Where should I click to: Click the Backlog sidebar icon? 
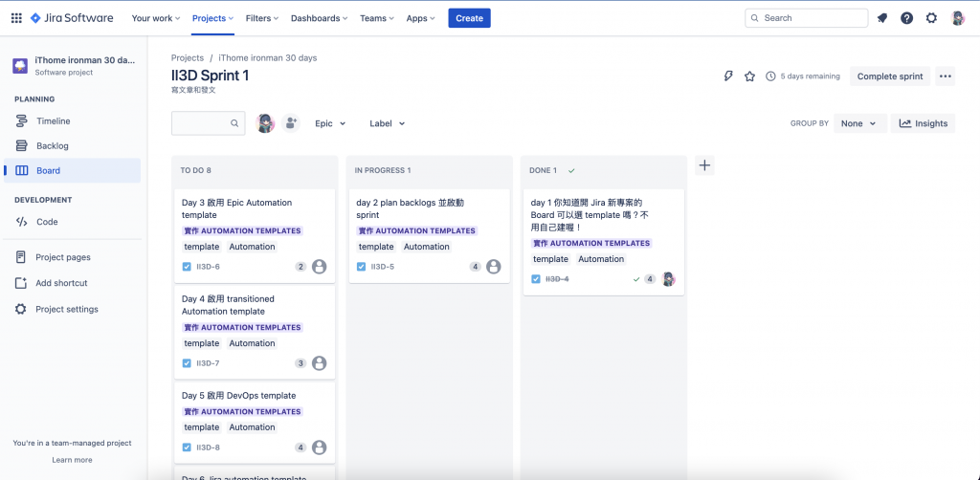click(x=21, y=146)
